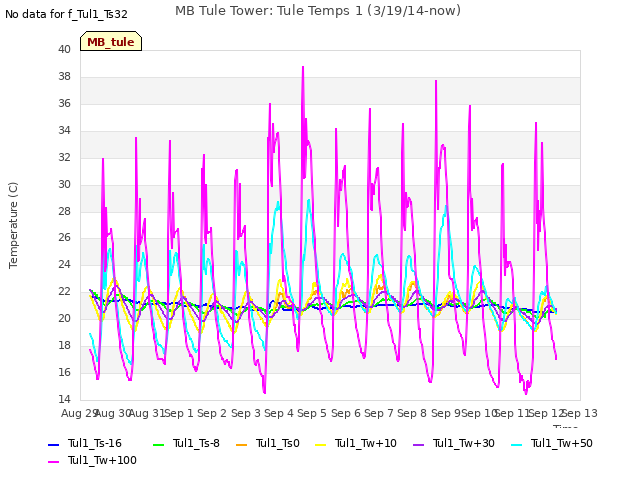The width and height of the screenshot is (640, 480).
Task: Click the Tul1_Ts-16 legend label
Action: click(x=95, y=443)
